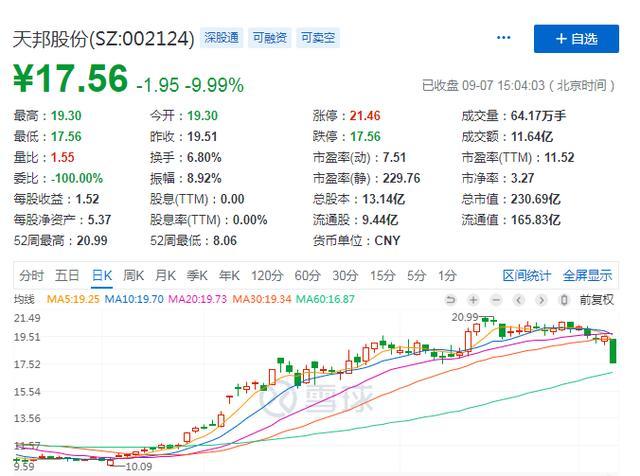Click the 20.99 high marker on chart

point(464,317)
